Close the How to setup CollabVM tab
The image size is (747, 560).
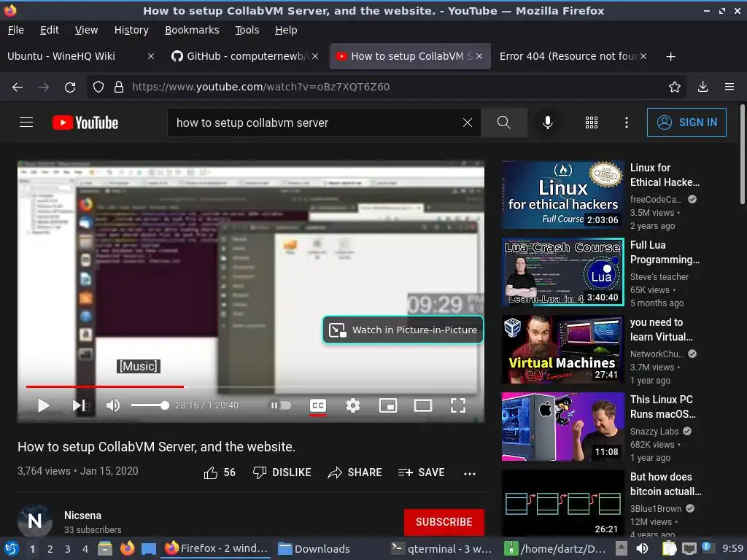479,56
